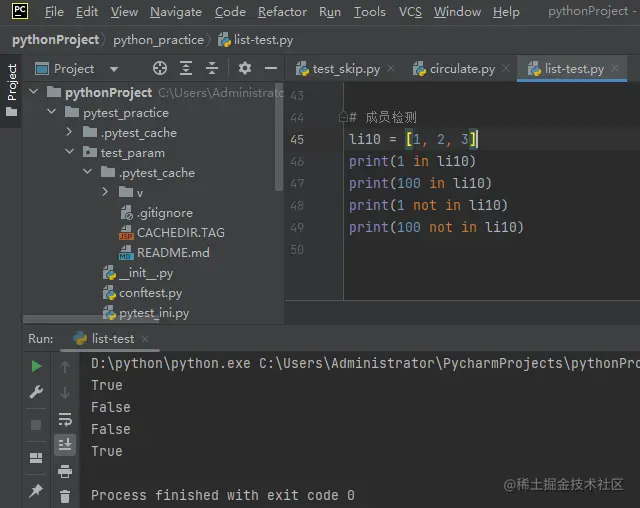
Task: Open the Navigate menu
Action: point(176,12)
